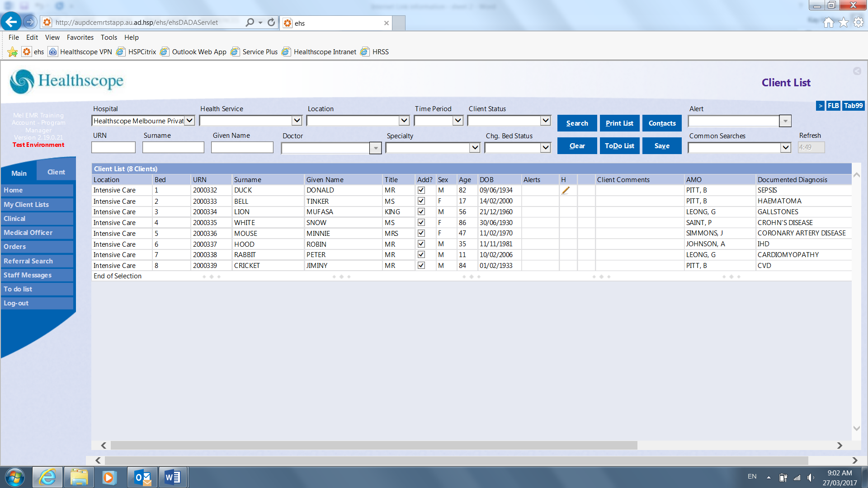Open the Location filter dropdown

404,121
